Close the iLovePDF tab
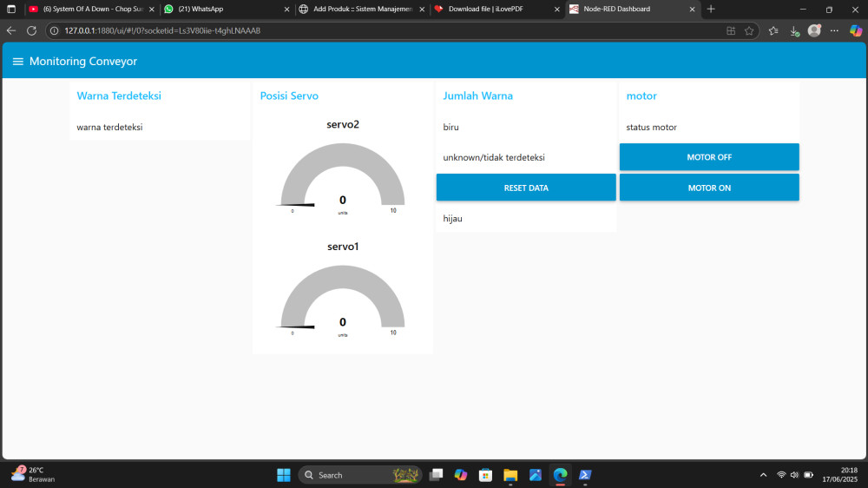The height and width of the screenshot is (488, 868). [557, 10]
